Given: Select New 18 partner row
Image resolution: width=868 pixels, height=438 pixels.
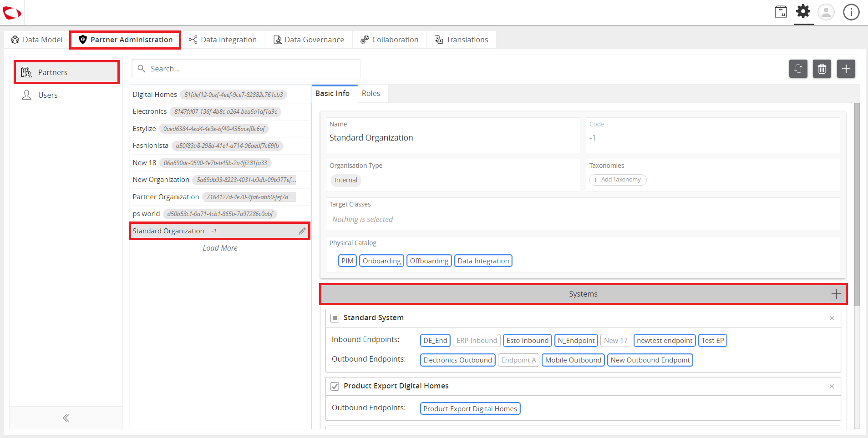Looking at the screenshot, I should tap(220, 163).
